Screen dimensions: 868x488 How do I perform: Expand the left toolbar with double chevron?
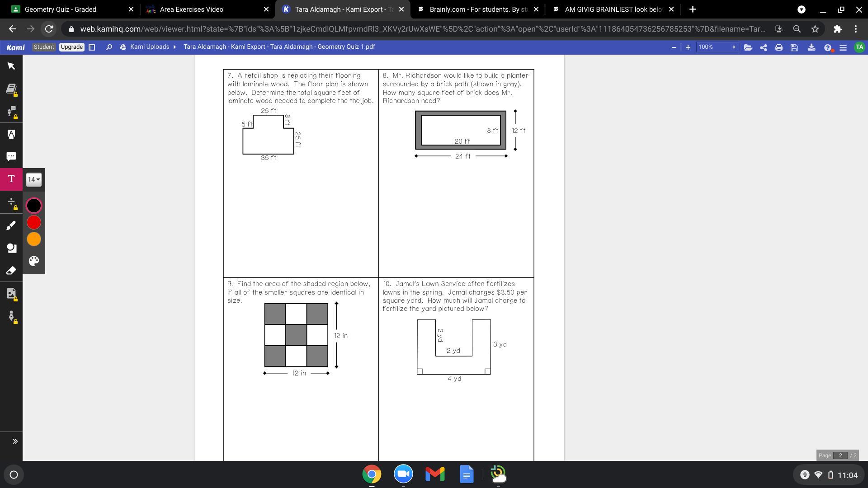pyautogui.click(x=15, y=441)
